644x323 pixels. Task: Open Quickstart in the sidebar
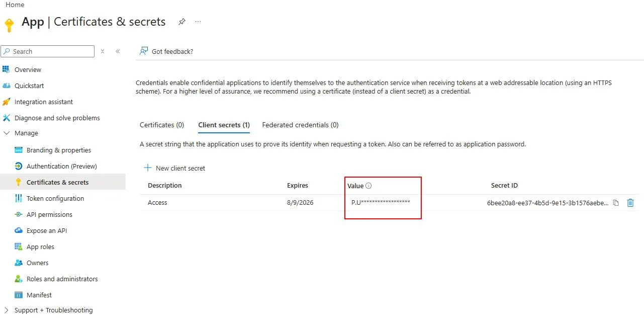pos(29,86)
